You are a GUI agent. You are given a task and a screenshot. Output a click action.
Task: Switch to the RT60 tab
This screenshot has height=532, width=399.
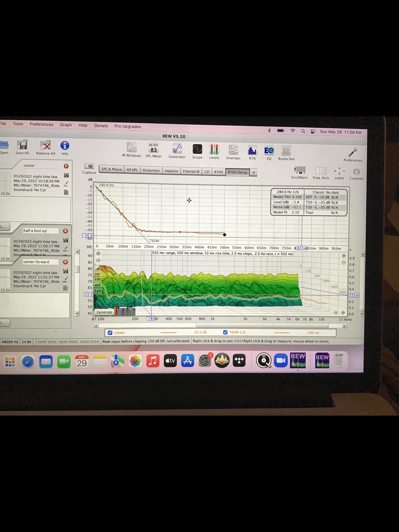(218, 172)
